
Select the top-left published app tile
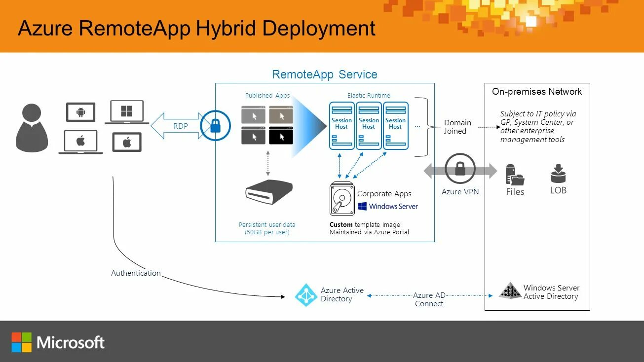253,115
